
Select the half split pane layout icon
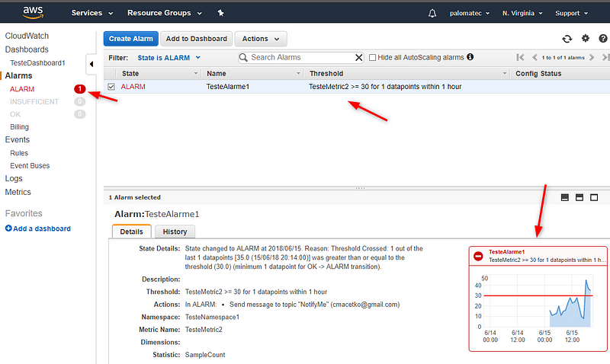click(579, 197)
